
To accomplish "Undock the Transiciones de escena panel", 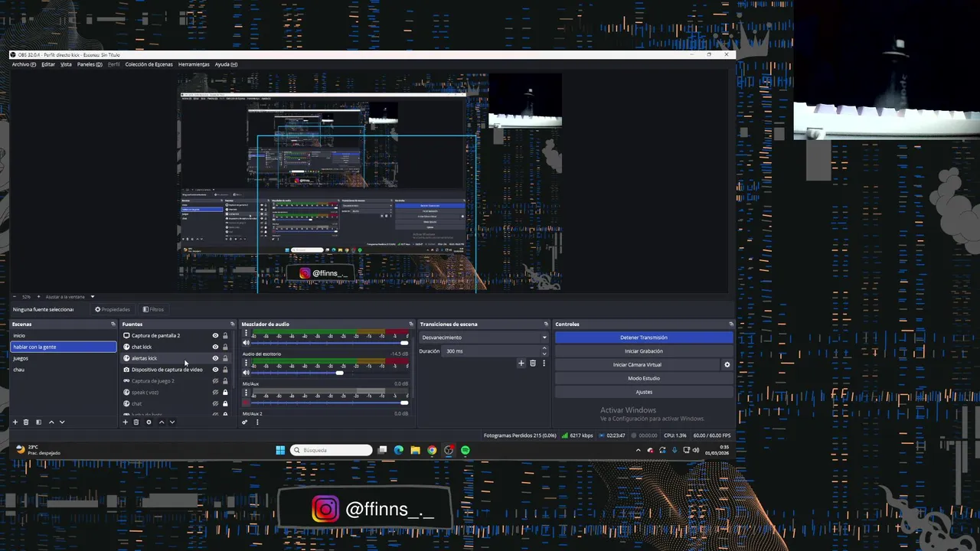I will (546, 324).
